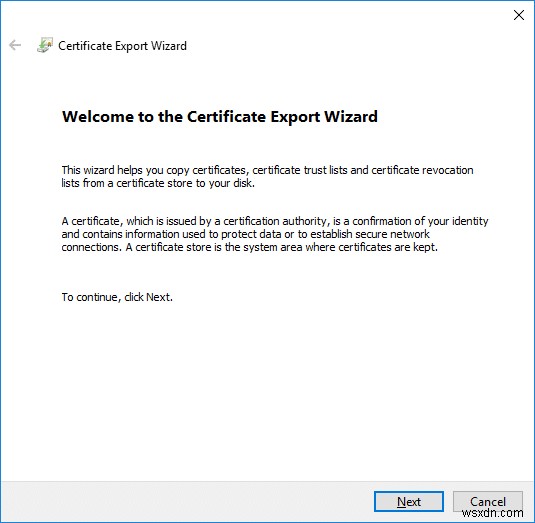Screen dimensions: 535x523
Task: Click Next to continue the wizard
Action: point(409,502)
